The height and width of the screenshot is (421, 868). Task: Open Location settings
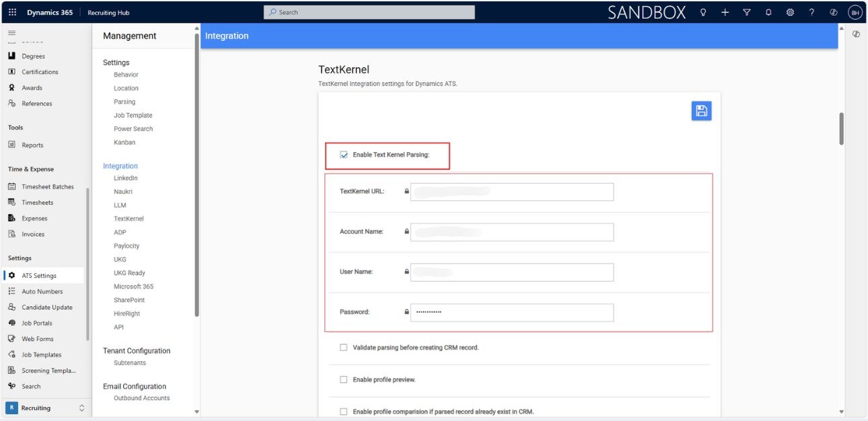click(x=126, y=88)
